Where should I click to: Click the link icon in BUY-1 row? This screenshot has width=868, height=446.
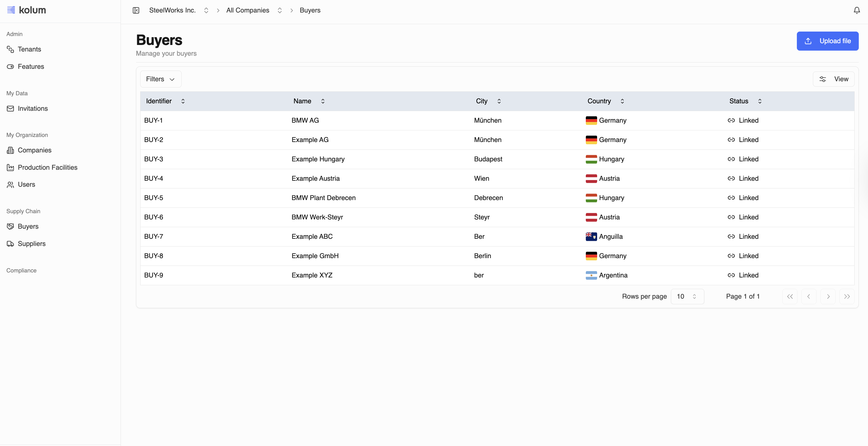coord(731,120)
